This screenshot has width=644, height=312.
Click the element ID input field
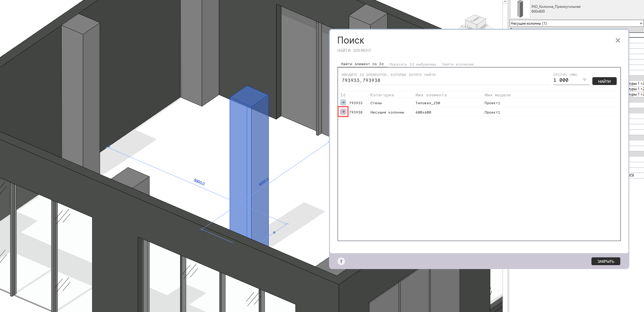point(444,80)
